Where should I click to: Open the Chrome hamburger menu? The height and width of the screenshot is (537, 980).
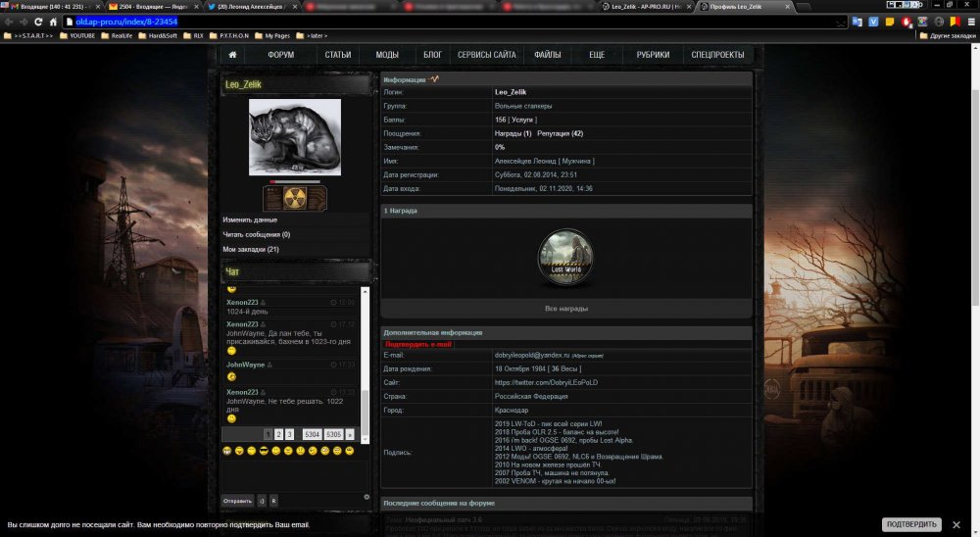(970, 22)
